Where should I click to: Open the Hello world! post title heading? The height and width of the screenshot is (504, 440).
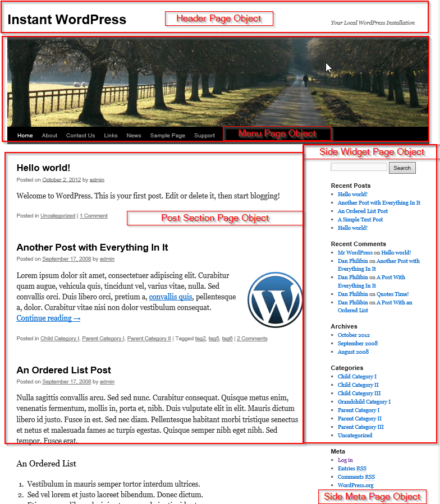43,168
